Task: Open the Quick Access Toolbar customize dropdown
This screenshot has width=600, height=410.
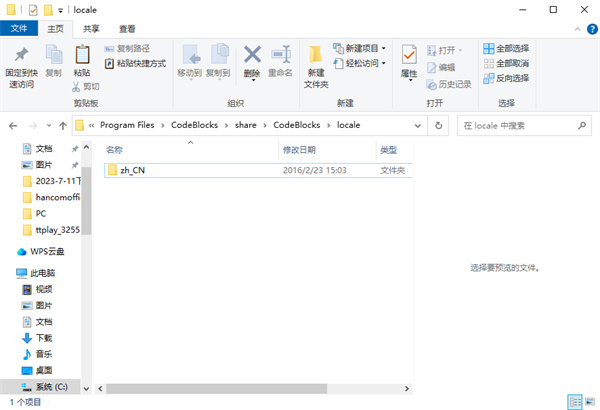Action: pos(60,10)
